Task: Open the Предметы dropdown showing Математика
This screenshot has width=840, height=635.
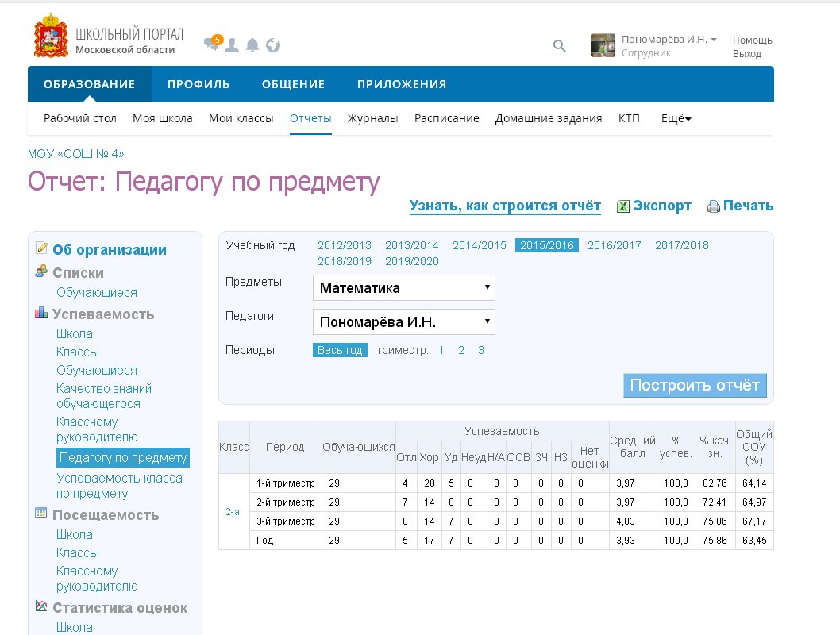Action: [404, 288]
